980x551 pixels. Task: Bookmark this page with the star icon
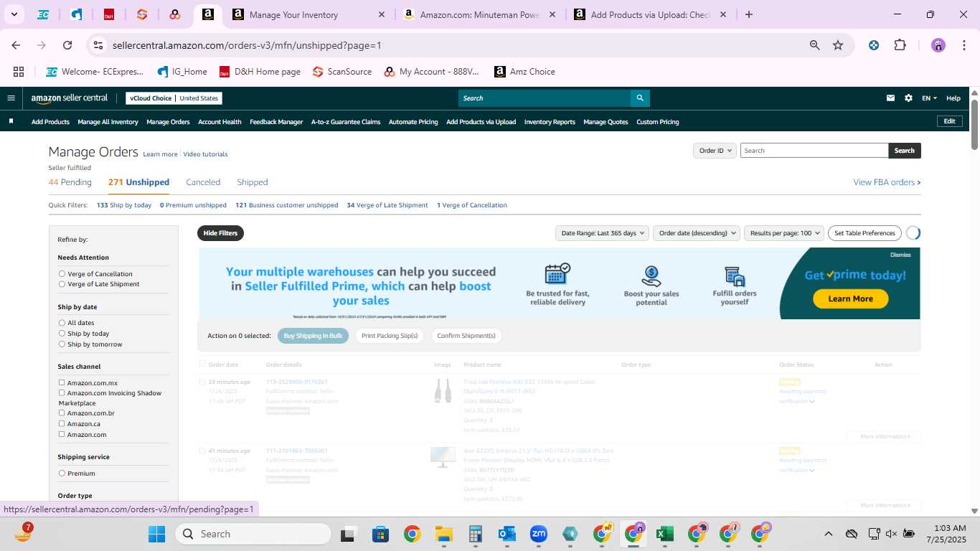click(838, 45)
